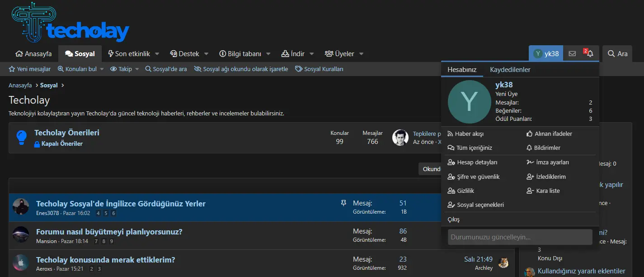
Task: Open Kara liste menu item
Action: tap(543, 191)
